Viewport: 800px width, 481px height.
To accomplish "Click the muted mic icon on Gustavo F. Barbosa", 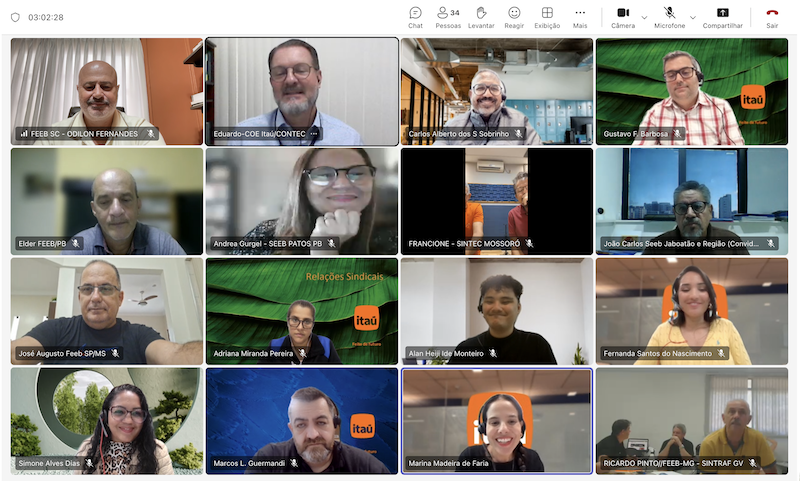I will 677,133.
